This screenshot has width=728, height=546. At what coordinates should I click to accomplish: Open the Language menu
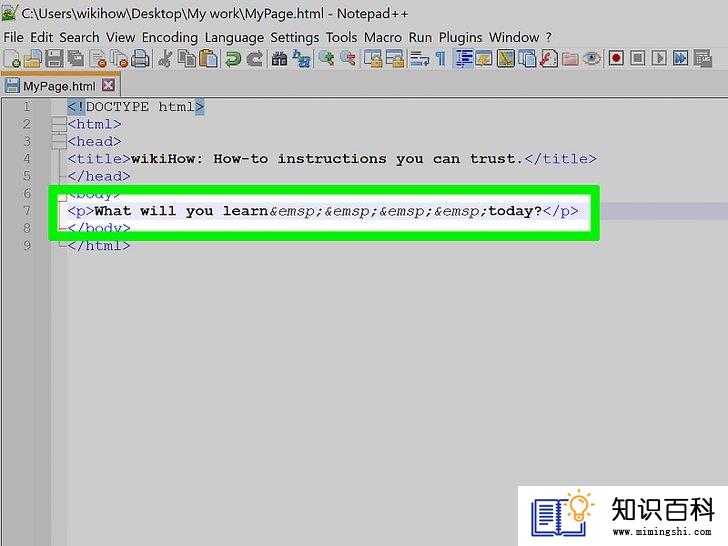tap(234, 37)
